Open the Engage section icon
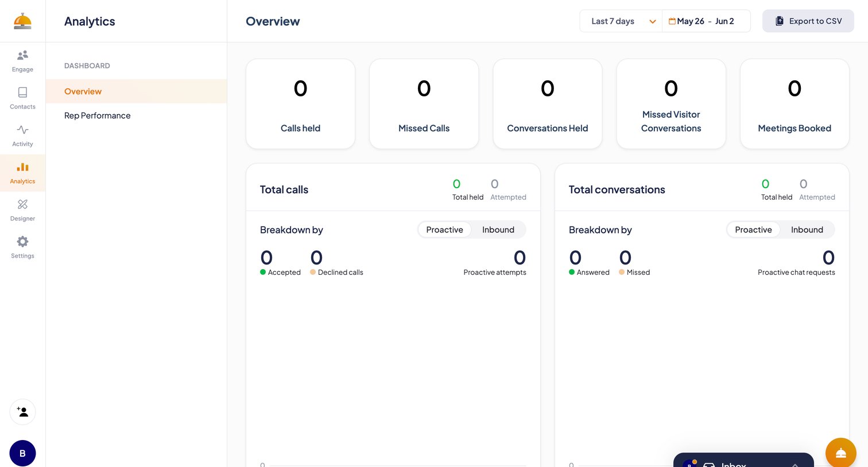The height and width of the screenshot is (467, 868). 22,56
